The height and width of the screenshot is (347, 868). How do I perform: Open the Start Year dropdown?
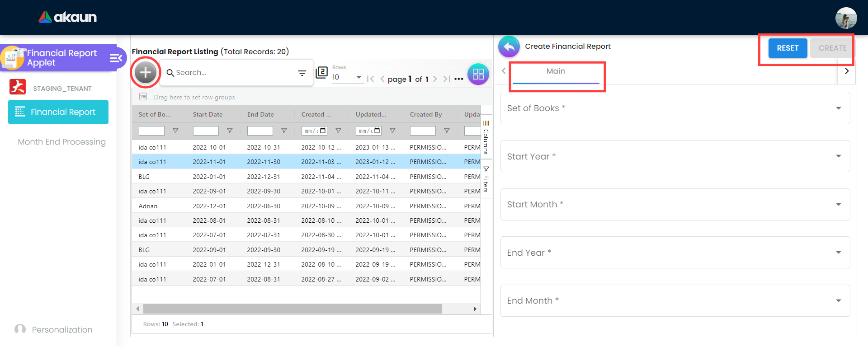point(838,156)
